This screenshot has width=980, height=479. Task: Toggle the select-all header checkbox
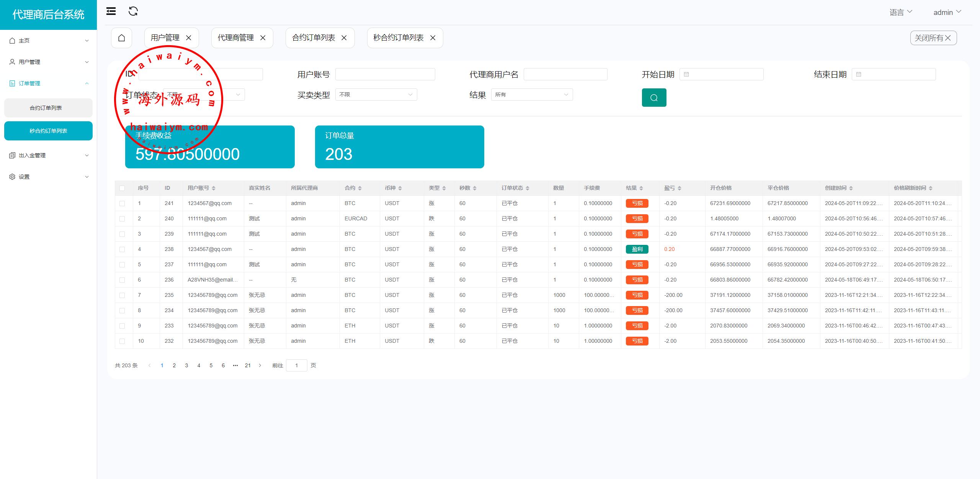coord(122,188)
